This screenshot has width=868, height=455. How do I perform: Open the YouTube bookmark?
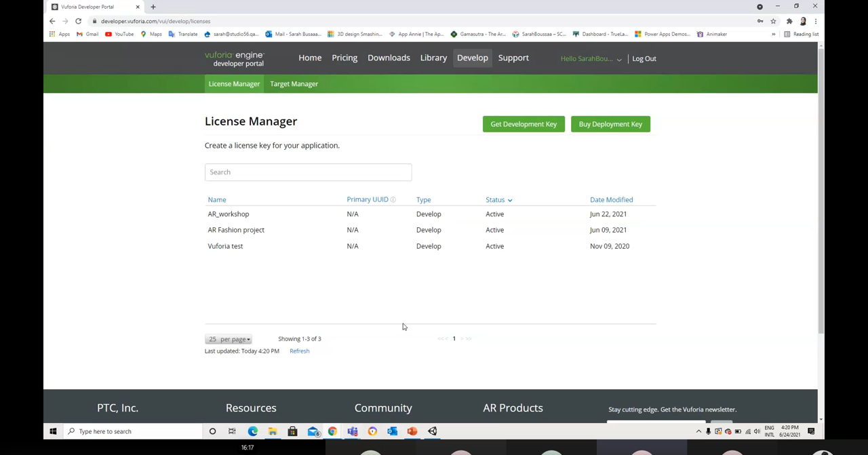click(119, 34)
